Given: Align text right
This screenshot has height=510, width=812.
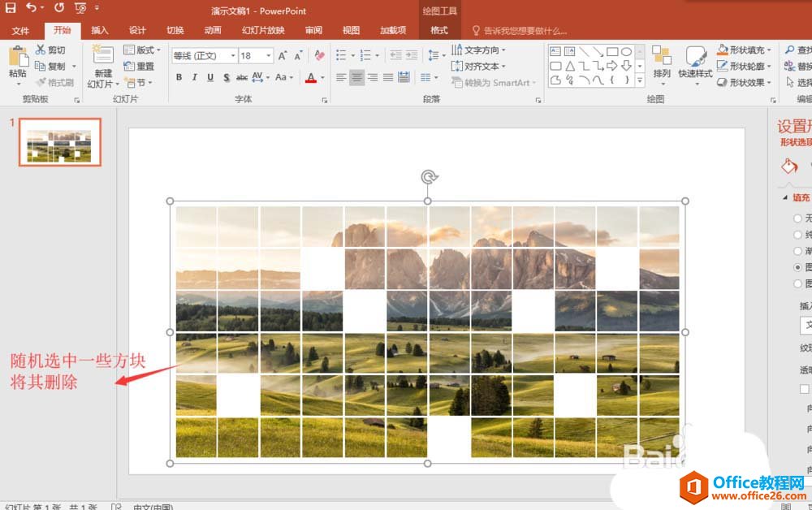Looking at the screenshot, I should pyautogui.click(x=373, y=78).
